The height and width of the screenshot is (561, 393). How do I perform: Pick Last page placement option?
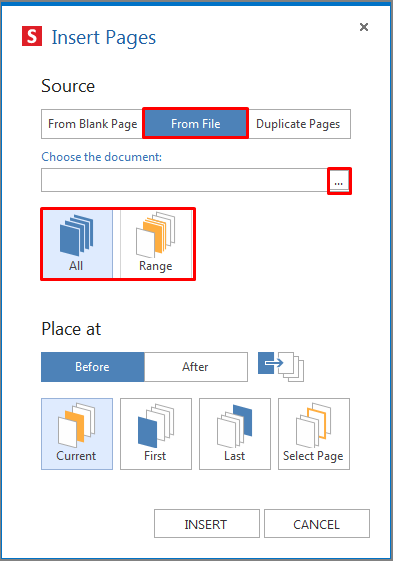tap(235, 434)
